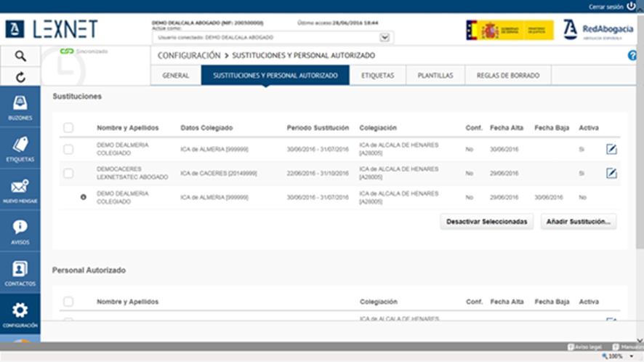Viewport: 644px width, 362px height.
Task: Check the first DEMO DEALMERIA COLEGIADO row
Action: [x=68, y=149]
